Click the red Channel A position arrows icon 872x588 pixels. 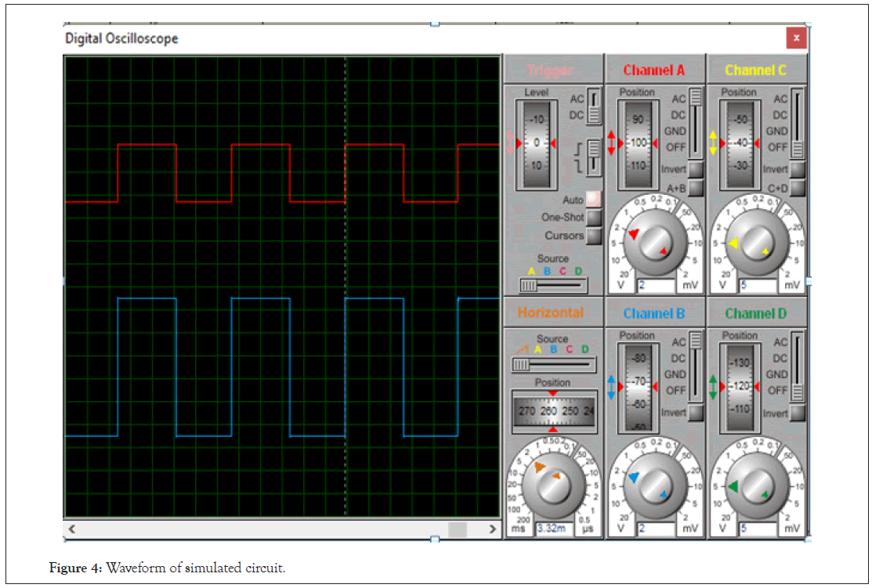(x=611, y=142)
